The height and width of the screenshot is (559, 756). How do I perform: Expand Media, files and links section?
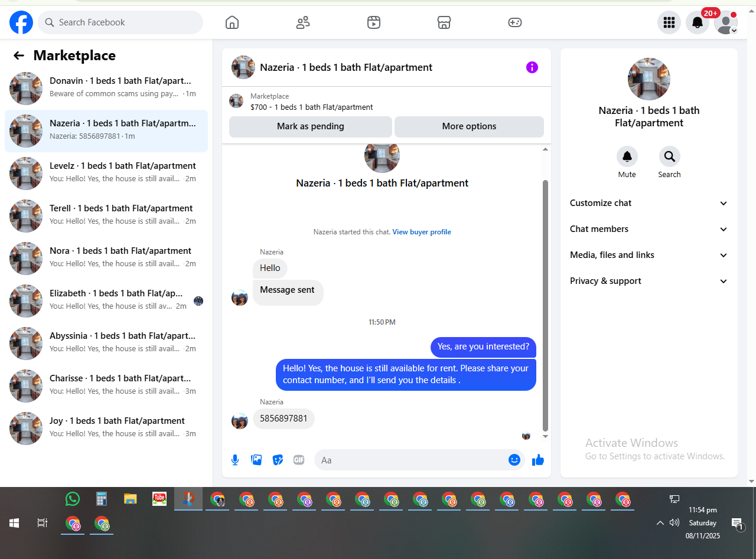pyautogui.click(x=649, y=255)
